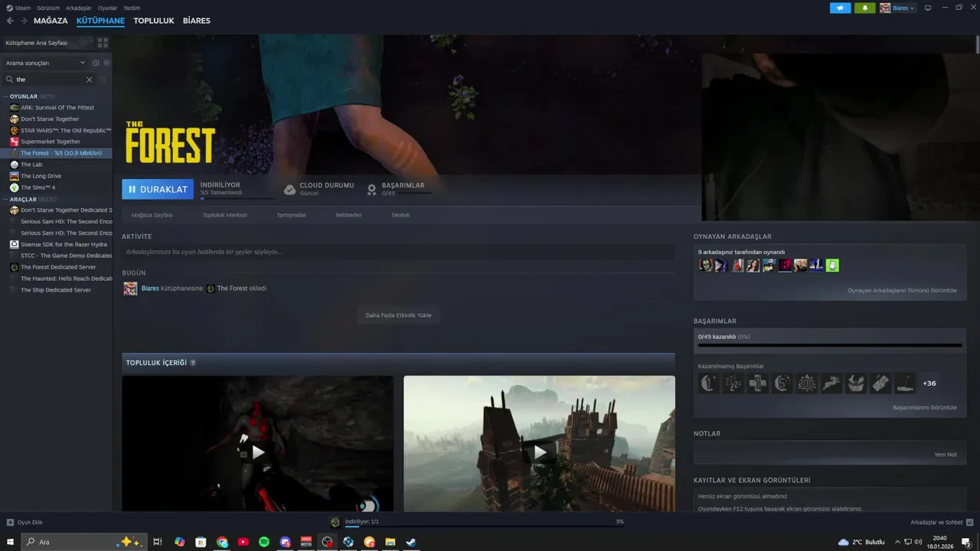Select The Forest Dedicated Server tool
The height and width of the screenshot is (551, 980).
[x=58, y=267]
